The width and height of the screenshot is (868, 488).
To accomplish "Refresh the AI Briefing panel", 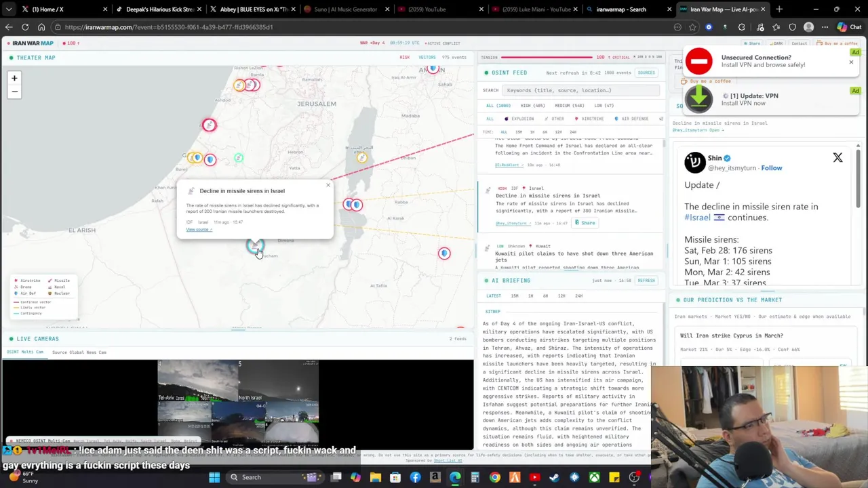I will click(646, 281).
